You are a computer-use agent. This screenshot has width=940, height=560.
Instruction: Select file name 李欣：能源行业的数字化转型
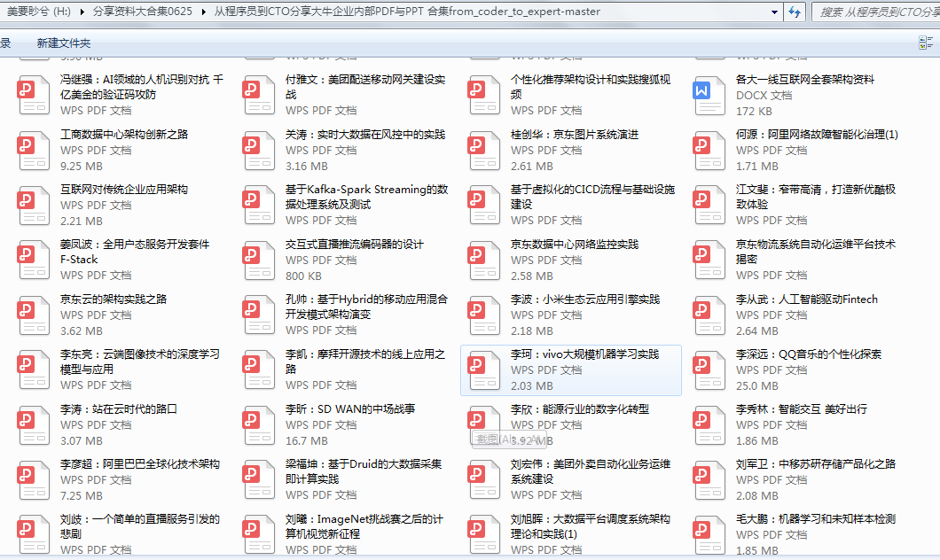pyautogui.click(x=580, y=409)
